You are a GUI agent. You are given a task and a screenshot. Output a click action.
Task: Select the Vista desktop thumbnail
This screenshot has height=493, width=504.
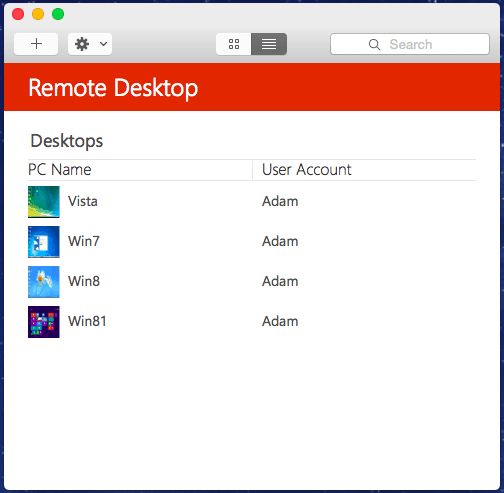(44, 202)
